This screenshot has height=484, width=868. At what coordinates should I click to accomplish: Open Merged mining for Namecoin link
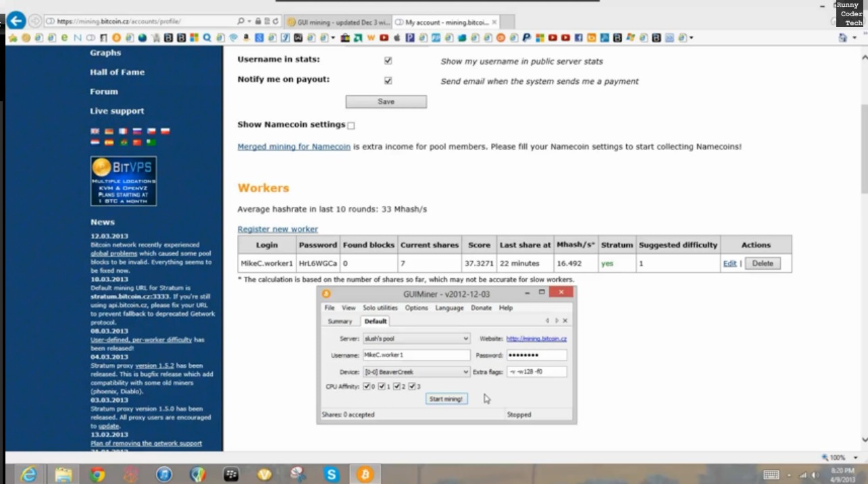point(294,146)
